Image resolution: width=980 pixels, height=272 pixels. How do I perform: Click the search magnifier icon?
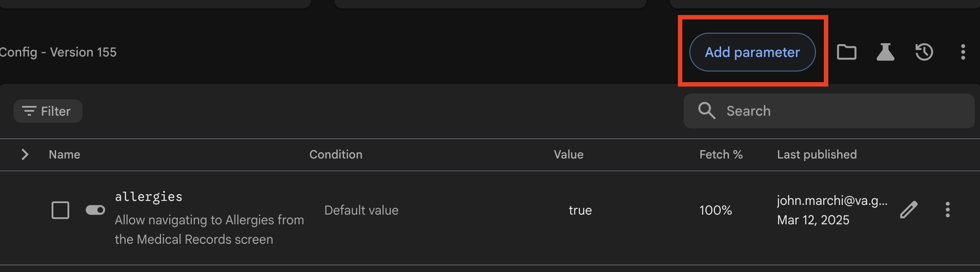pyautogui.click(x=707, y=111)
